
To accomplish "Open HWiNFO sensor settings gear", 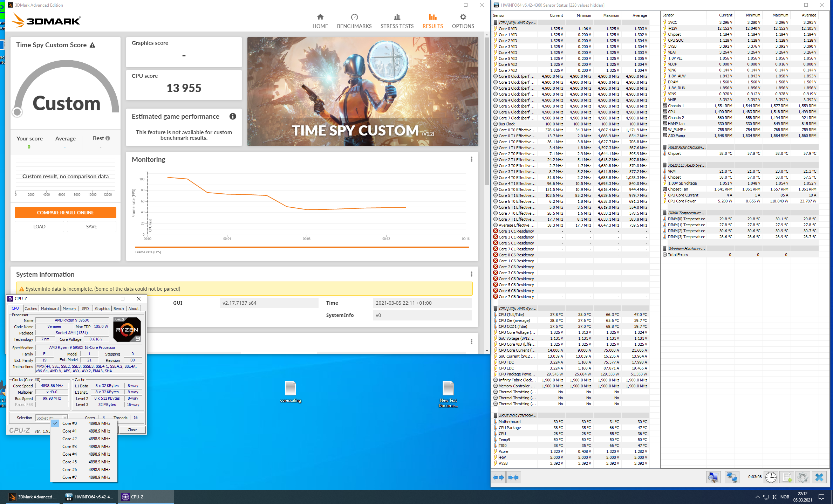I will pos(803,477).
